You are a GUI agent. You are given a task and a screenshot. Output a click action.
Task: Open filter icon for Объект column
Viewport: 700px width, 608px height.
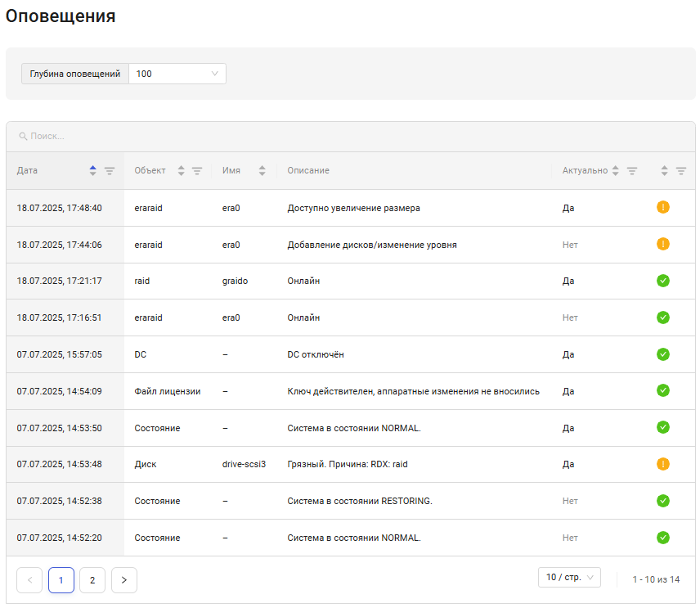pyautogui.click(x=197, y=171)
